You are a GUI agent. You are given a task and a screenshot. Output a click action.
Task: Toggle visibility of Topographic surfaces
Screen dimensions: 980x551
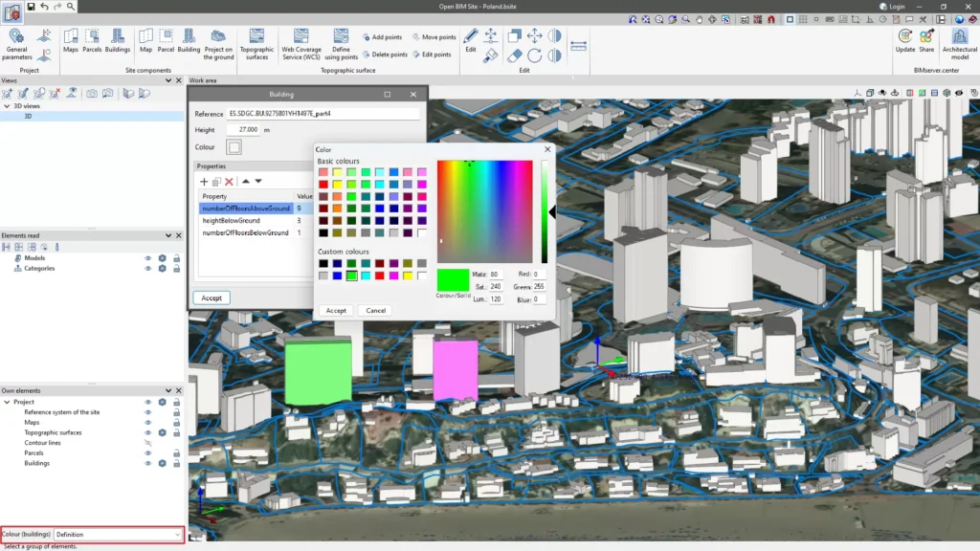pos(148,432)
